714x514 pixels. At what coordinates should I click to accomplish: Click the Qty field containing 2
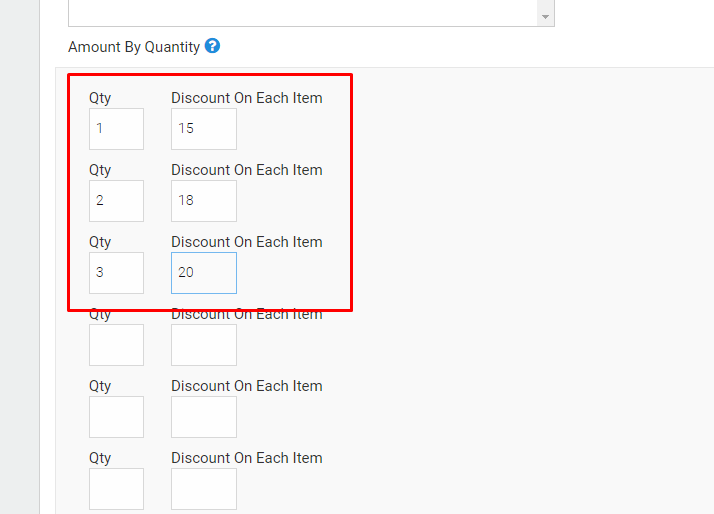click(x=116, y=201)
